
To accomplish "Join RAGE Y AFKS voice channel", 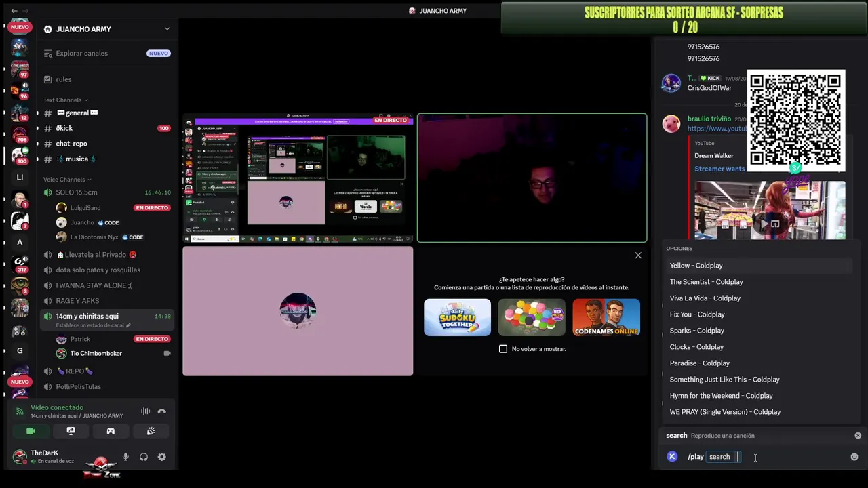I will 107,301.
